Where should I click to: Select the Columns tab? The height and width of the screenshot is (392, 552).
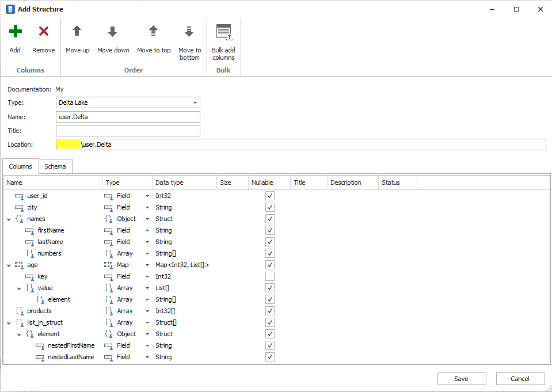coord(21,166)
